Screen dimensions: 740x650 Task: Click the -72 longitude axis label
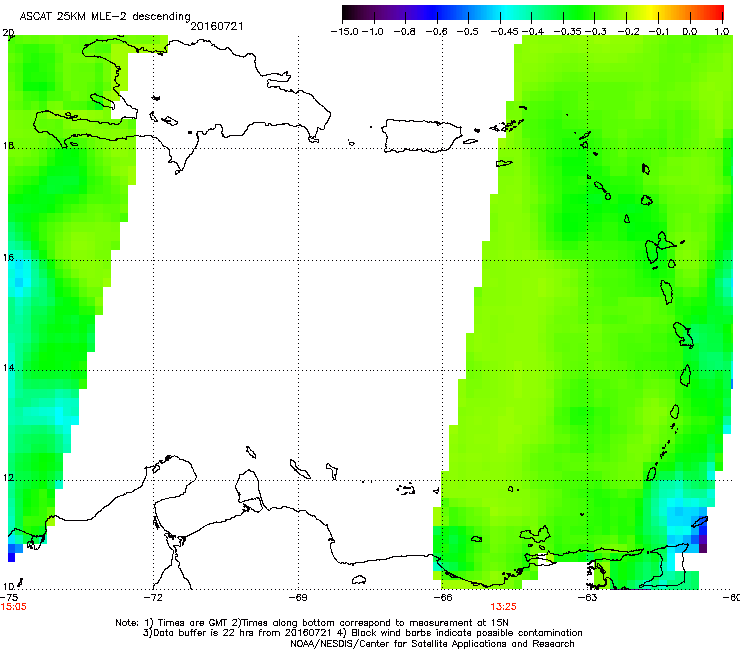pyautogui.click(x=153, y=598)
